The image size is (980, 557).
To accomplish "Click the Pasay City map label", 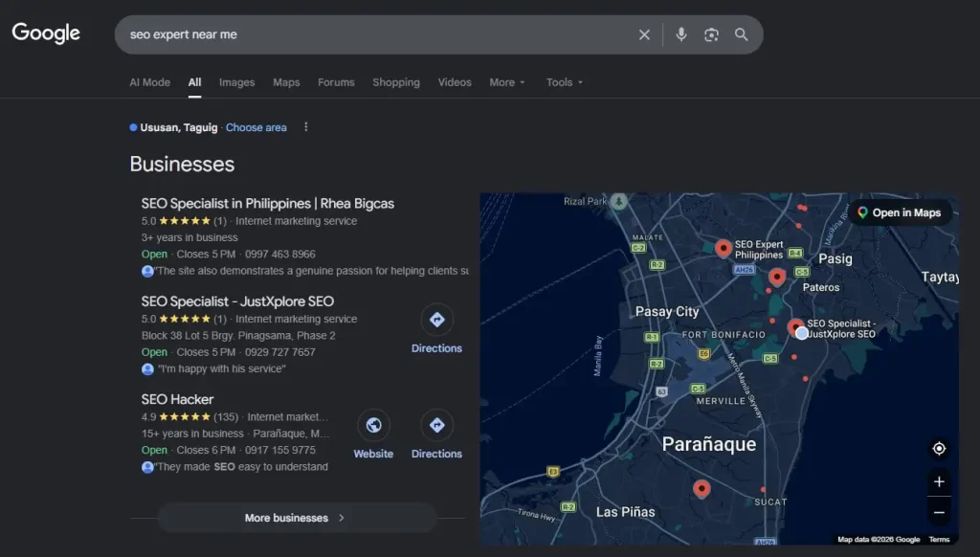I will pos(667,311).
